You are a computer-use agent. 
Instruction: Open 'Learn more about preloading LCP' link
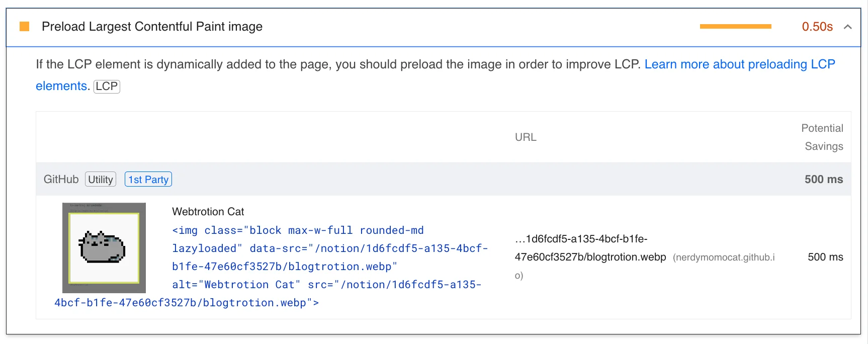[739, 64]
